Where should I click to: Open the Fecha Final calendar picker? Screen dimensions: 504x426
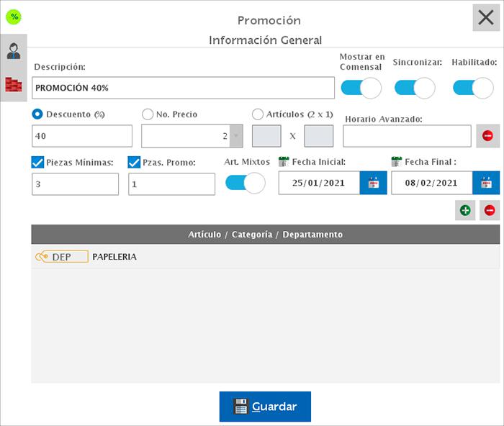[x=486, y=183]
